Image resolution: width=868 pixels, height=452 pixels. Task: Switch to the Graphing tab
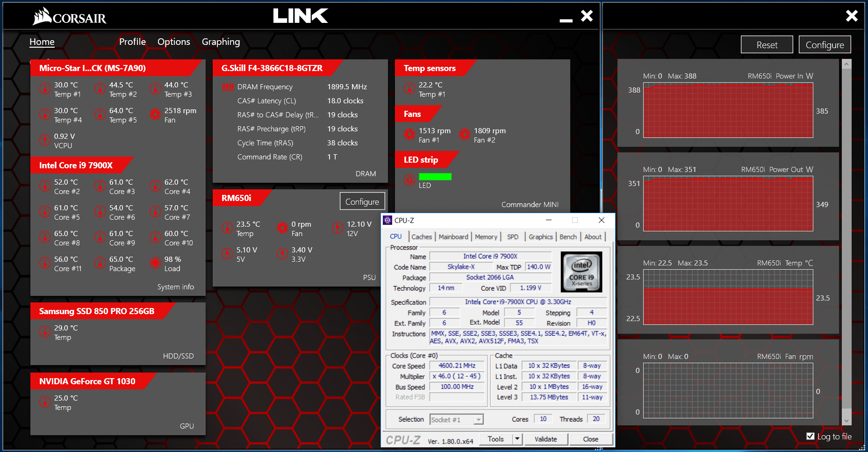221,42
